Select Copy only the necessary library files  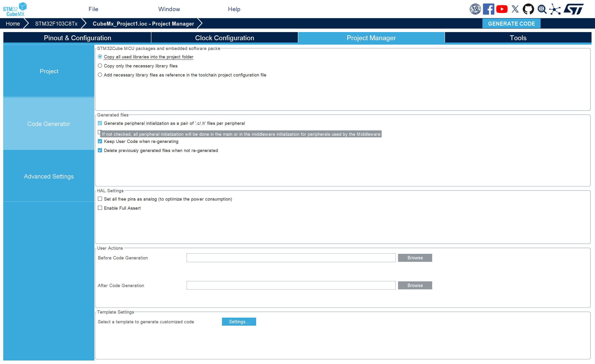(100, 66)
